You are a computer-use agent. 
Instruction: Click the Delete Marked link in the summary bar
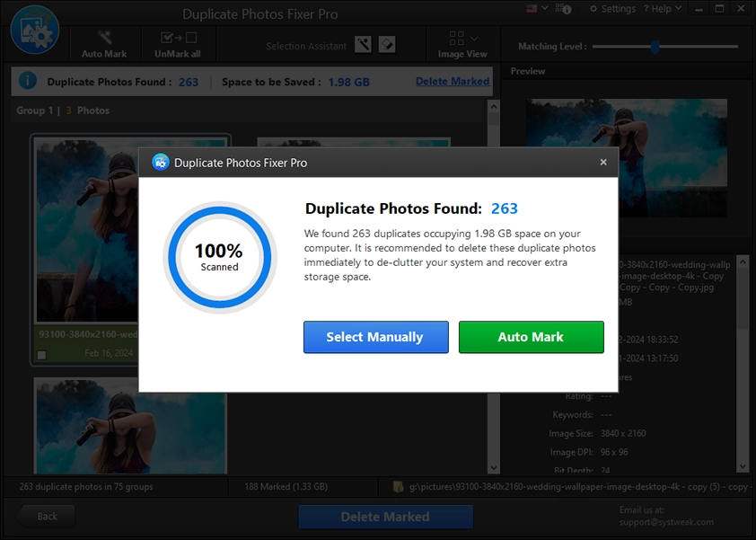pos(453,81)
